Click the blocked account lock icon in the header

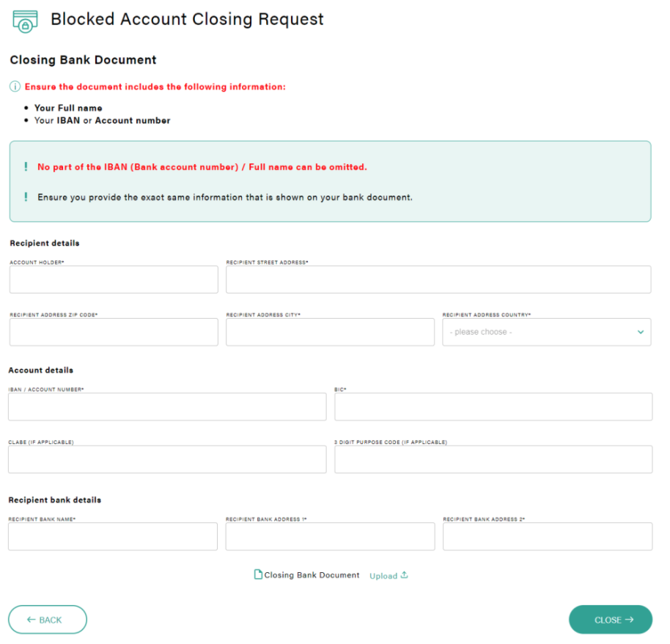pos(25,21)
